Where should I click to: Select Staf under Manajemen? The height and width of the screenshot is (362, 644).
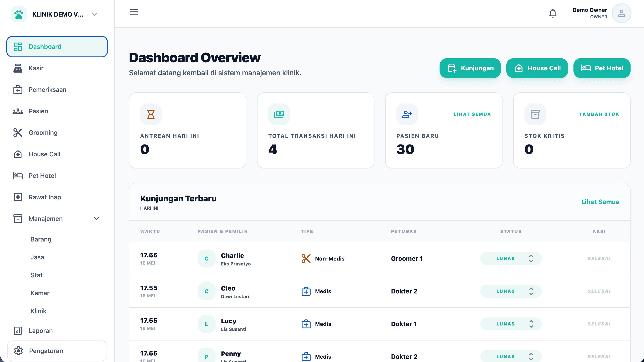click(36, 275)
